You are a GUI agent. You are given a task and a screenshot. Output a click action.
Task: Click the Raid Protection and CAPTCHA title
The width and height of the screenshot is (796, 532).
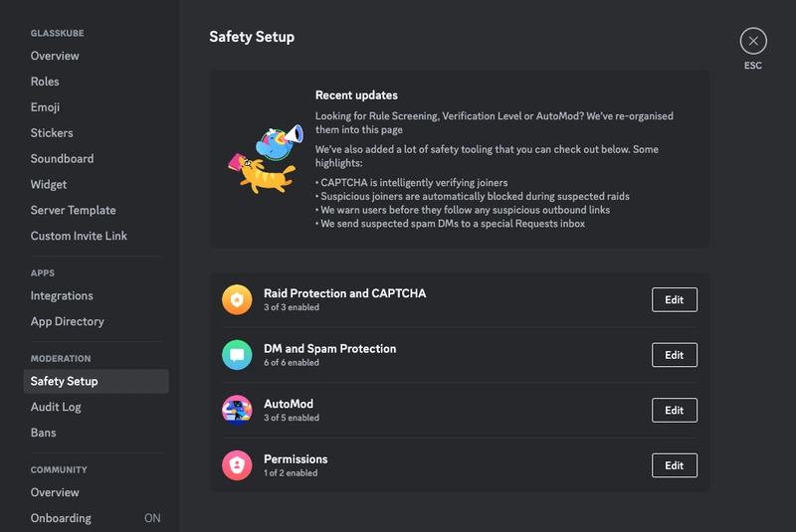pos(344,293)
